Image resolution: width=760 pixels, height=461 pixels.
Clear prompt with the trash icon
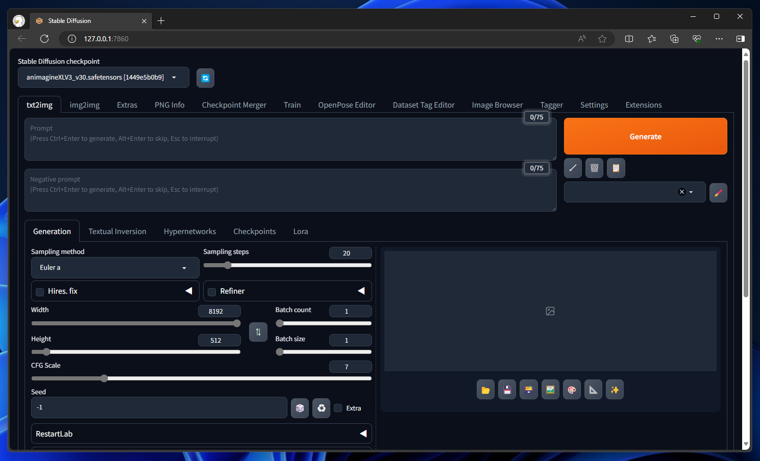594,168
